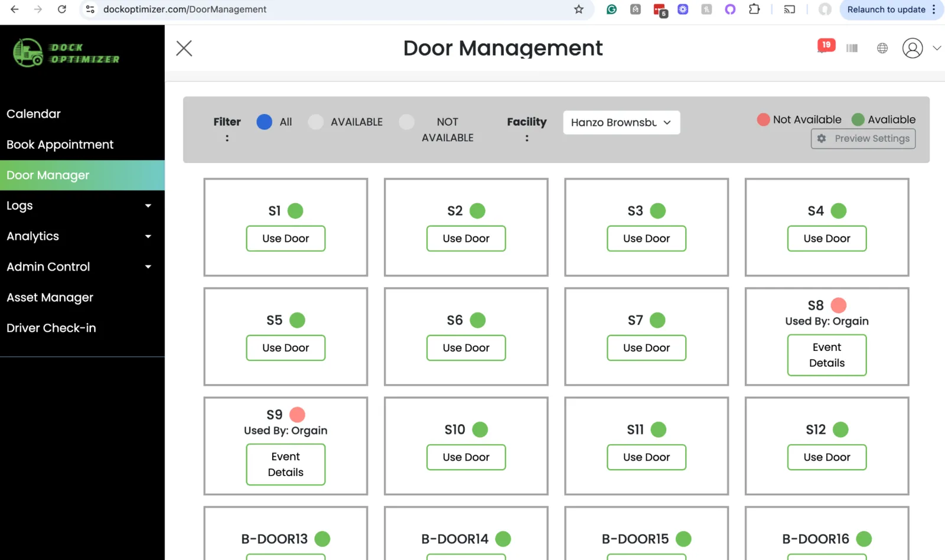Click Use Door for door S7

(x=647, y=348)
